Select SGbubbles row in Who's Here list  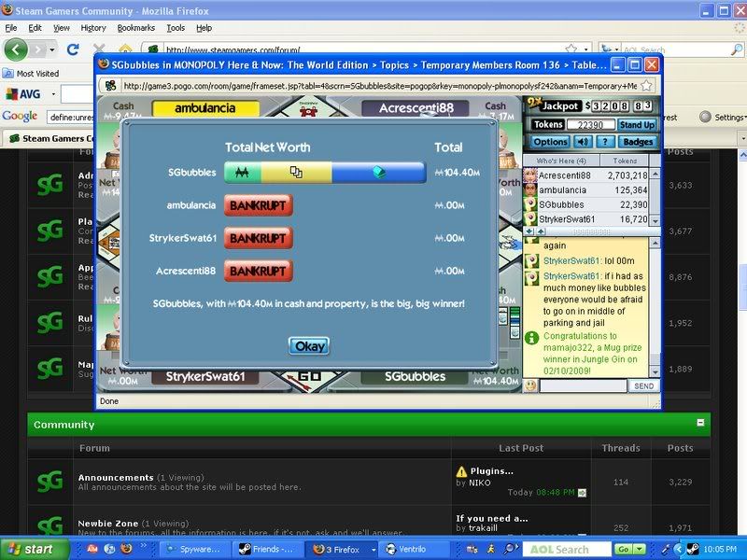[586, 204]
